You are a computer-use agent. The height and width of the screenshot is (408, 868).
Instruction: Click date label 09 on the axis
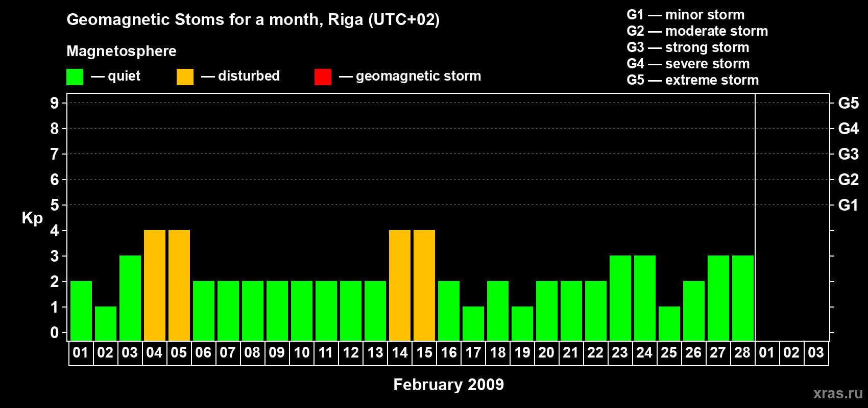277,352
